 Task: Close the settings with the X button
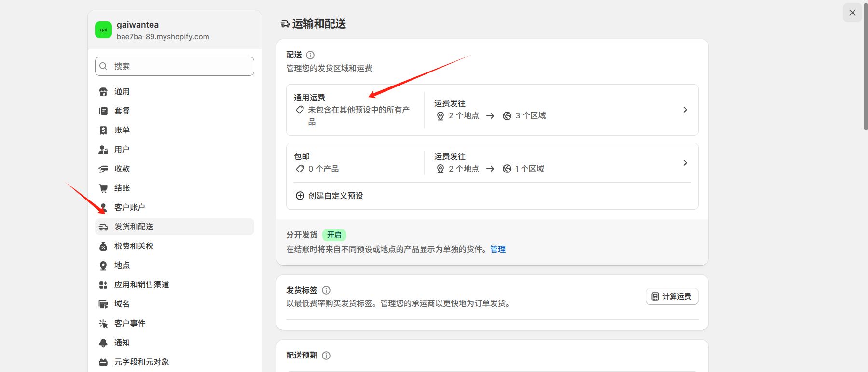pyautogui.click(x=853, y=13)
